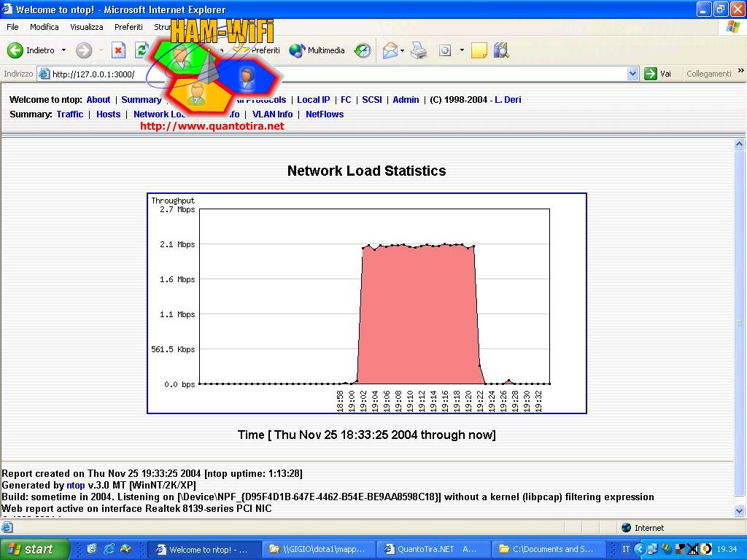Refresh the page with the green arrows icon

pyautogui.click(x=142, y=50)
